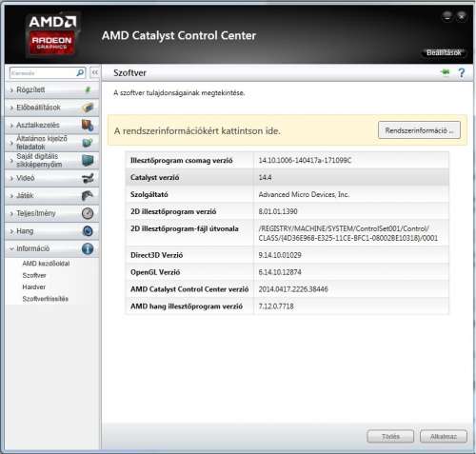
Task: Select audio driver version 7.12.0.7718
Action: click(x=276, y=306)
